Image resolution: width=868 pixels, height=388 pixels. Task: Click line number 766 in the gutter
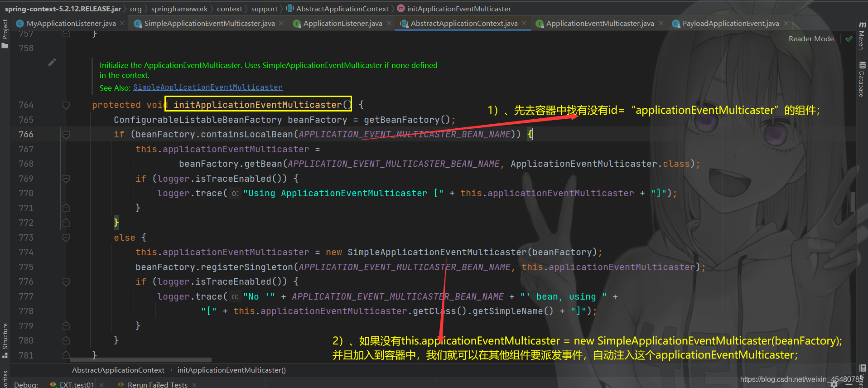[x=26, y=134]
